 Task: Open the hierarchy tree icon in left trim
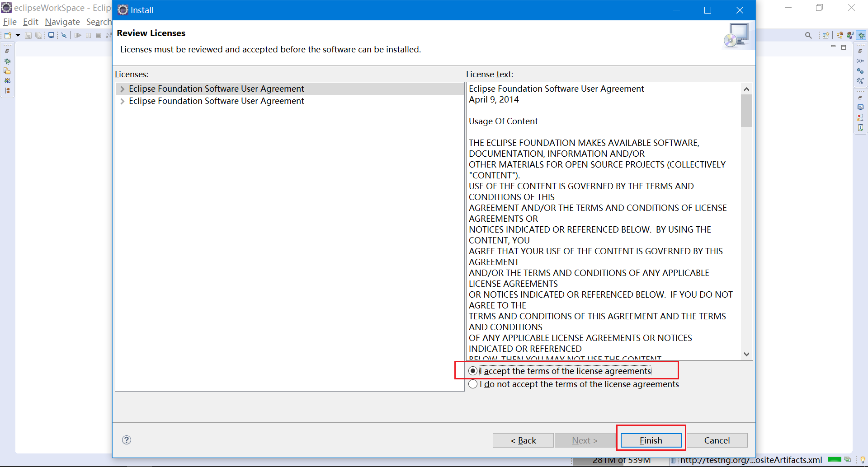(x=7, y=90)
